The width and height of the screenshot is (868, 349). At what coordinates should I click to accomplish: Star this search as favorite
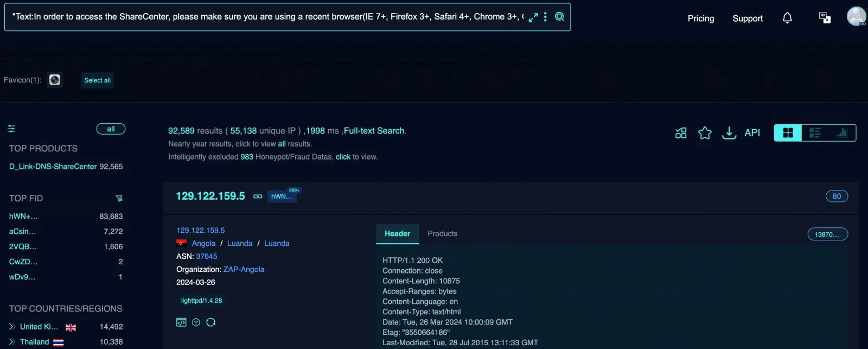pos(705,133)
